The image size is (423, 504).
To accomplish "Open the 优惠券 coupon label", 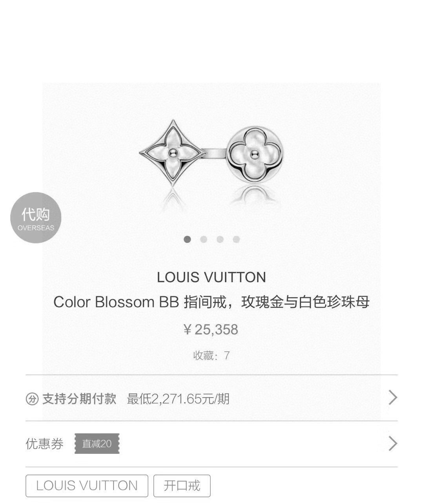I will [x=44, y=444].
